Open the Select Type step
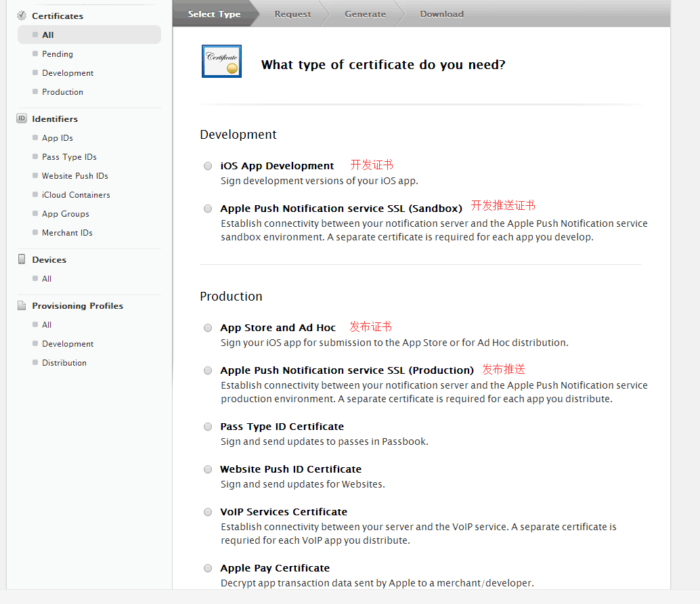The width and height of the screenshot is (700, 604). coord(215,14)
